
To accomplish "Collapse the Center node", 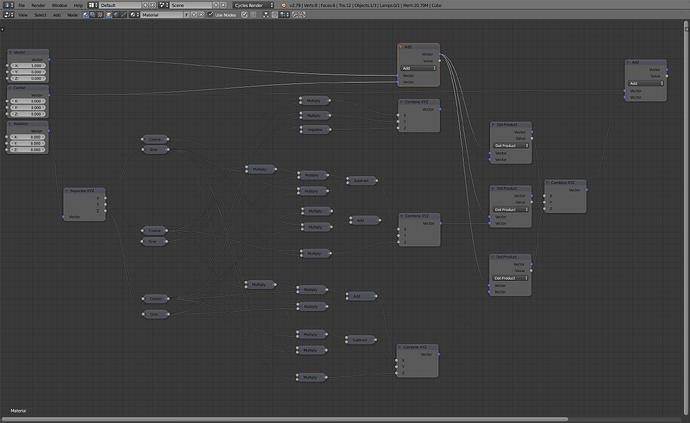I will (x=10, y=88).
